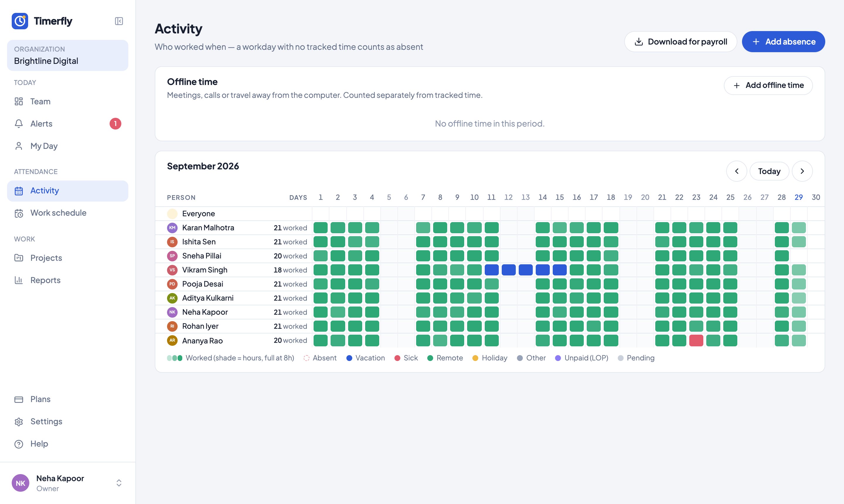Click Ananya Rao's AR avatar
Image resolution: width=844 pixels, height=504 pixels.
pyautogui.click(x=172, y=340)
